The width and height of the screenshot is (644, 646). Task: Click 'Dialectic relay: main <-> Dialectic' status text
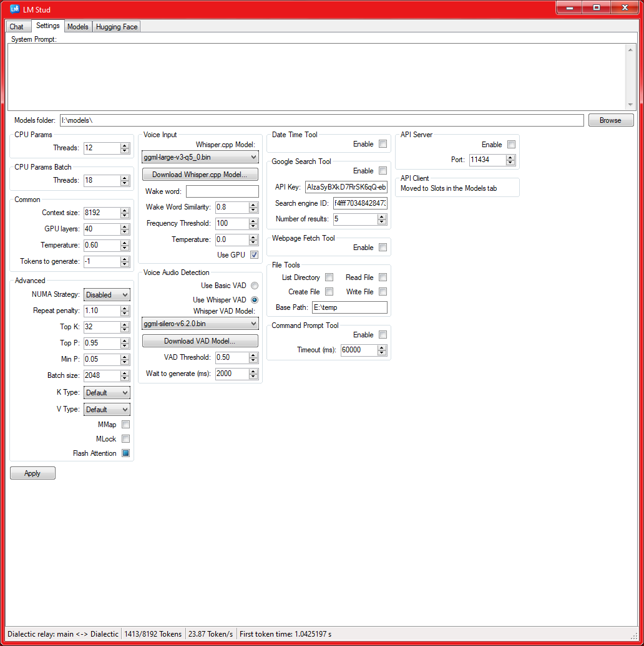pyautogui.click(x=62, y=634)
